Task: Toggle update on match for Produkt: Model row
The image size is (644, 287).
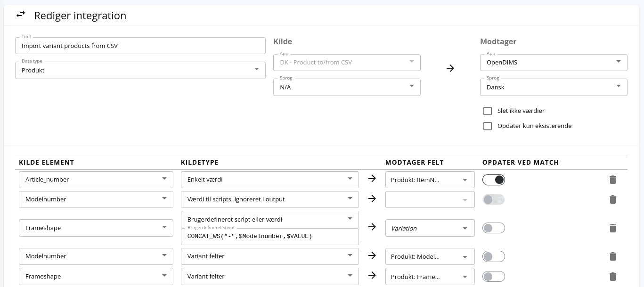Action: click(x=494, y=256)
